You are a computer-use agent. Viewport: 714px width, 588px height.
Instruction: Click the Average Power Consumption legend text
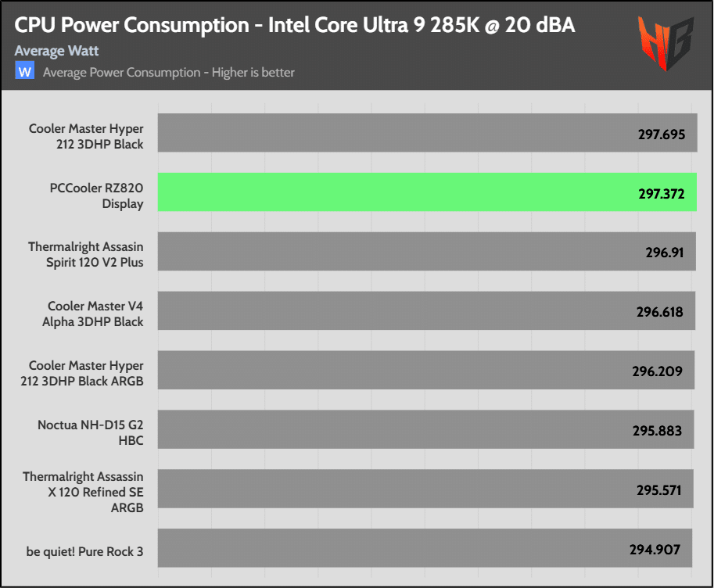[x=169, y=72]
